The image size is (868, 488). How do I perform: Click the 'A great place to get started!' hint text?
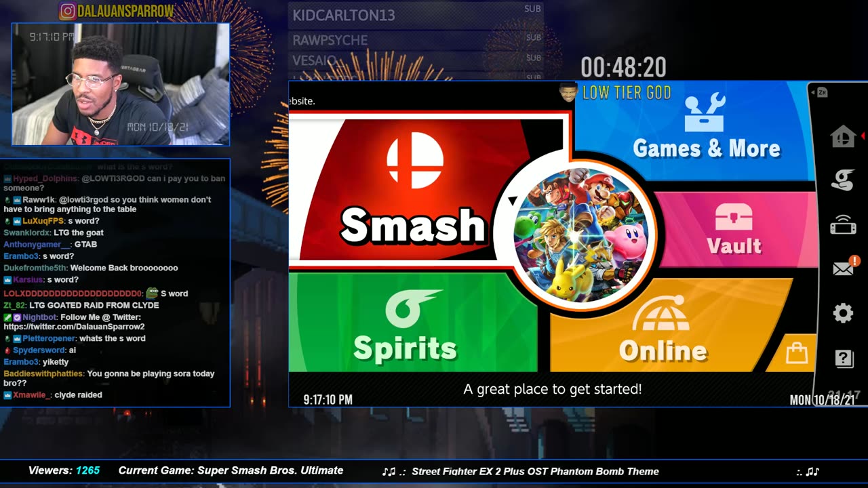552,389
